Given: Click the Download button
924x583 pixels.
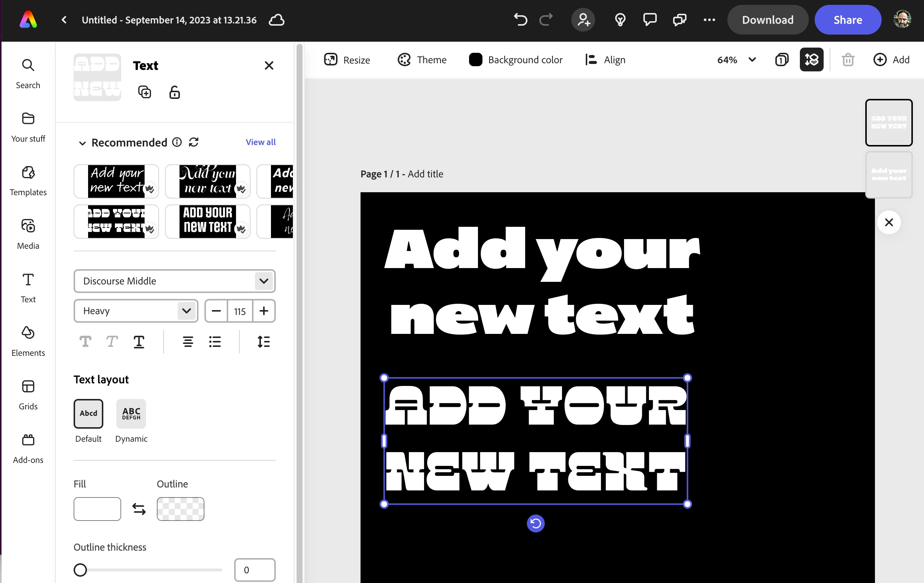Looking at the screenshot, I should tap(768, 20).
